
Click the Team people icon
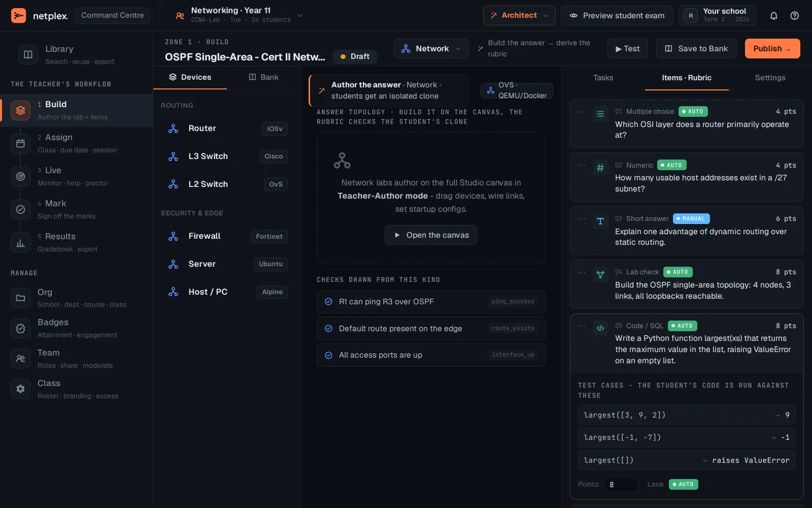tap(20, 359)
